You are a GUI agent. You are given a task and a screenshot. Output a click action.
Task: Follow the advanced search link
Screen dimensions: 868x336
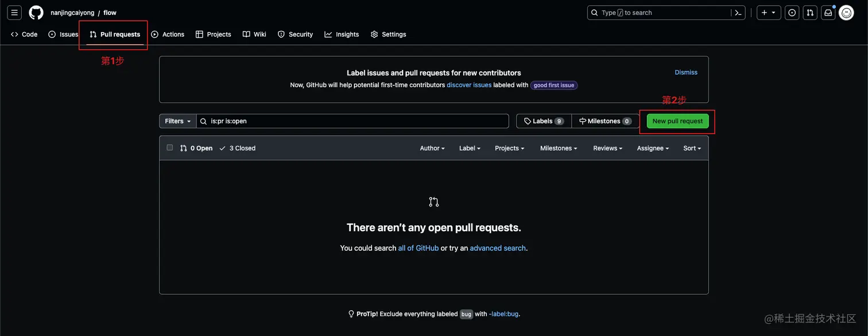point(498,248)
